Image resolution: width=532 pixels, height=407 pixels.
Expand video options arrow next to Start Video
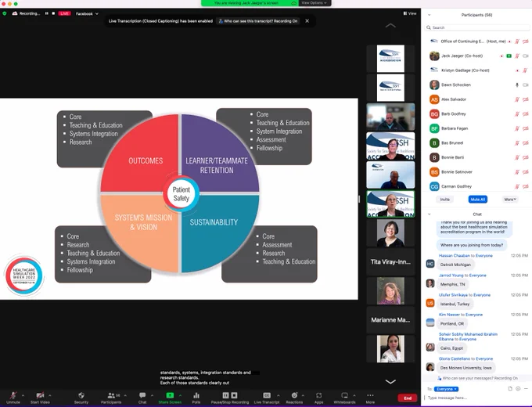(x=50, y=395)
